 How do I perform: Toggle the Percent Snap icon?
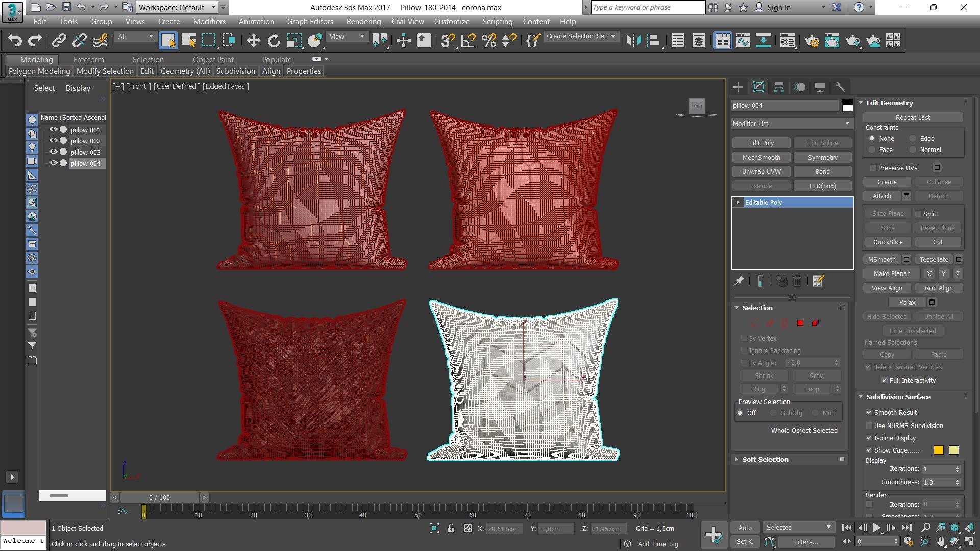[488, 40]
